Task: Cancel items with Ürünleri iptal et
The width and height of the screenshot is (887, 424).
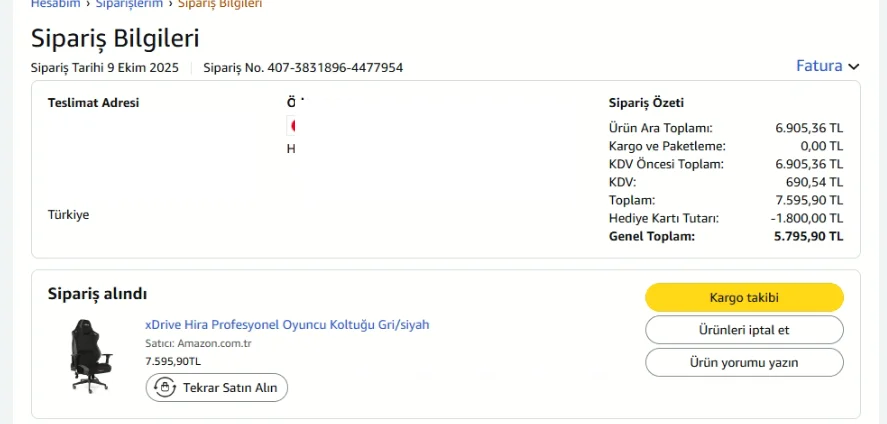Action: click(744, 330)
